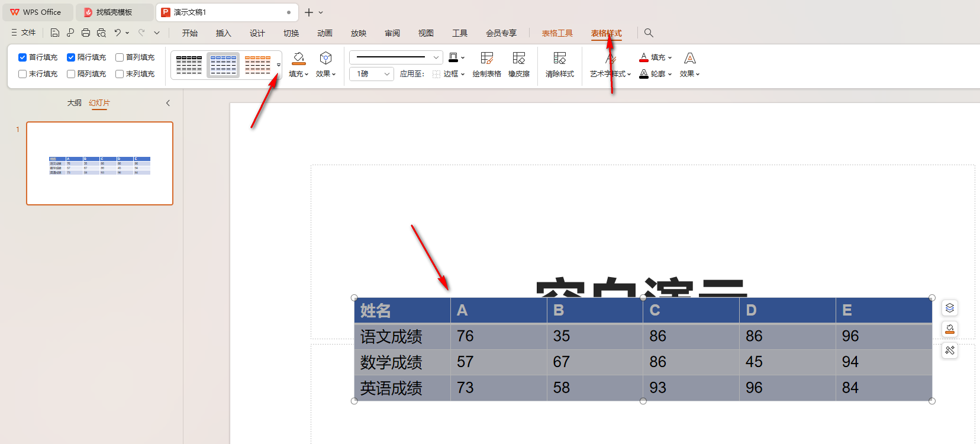Enable 首列填充 checkbox
Viewport: 980px width, 444px height.
coord(120,57)
